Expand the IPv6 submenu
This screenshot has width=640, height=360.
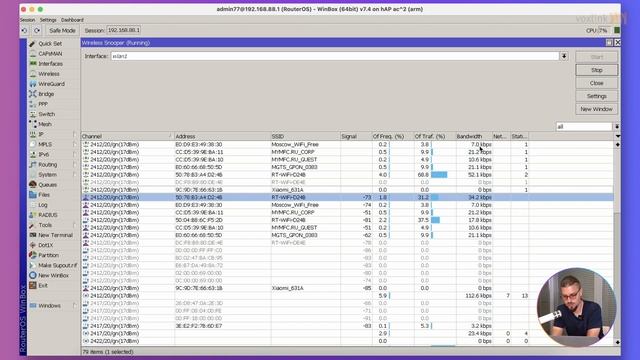(74, 154)
